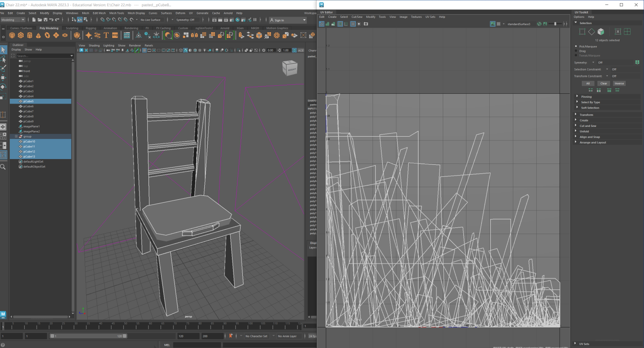Viewport: 644px width, 348px height.
Task: Open the Sign in account dropdown
Action: click(x=288, y=20)
